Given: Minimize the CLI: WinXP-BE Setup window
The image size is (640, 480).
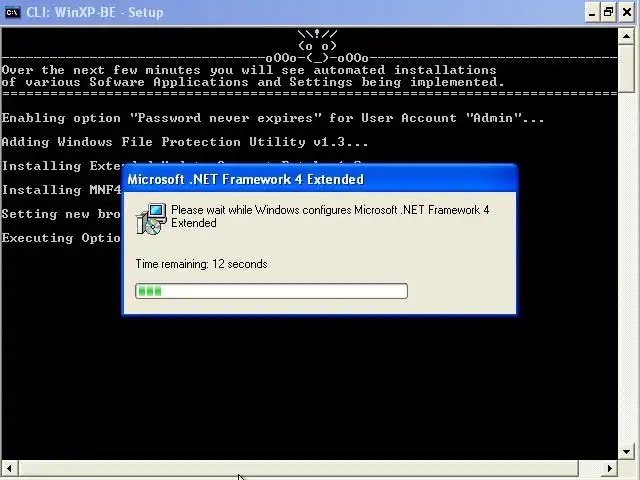Looking at the screenshot, I should coord(591,12).
